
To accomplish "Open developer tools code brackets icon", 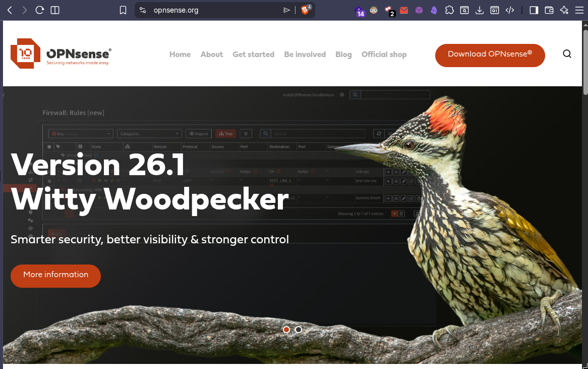I will point(510,10).
